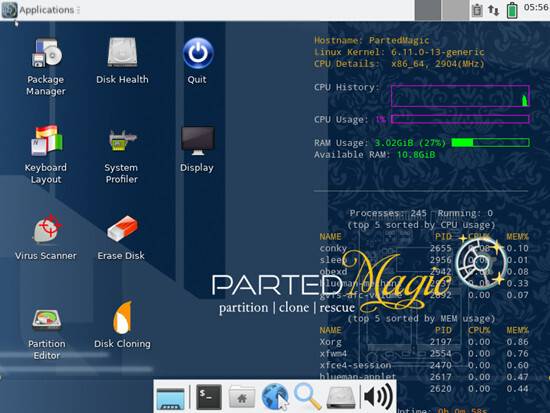Switch to the first dark workspace
The width and height of the screenshot is (550, 413).
coord(428,10)
